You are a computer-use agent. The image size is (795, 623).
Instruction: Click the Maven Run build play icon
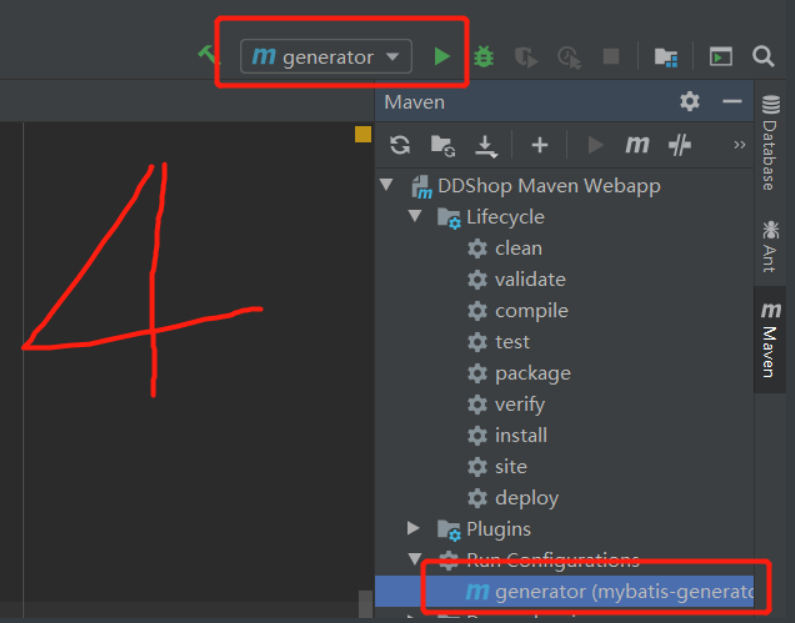pos(595,145)
